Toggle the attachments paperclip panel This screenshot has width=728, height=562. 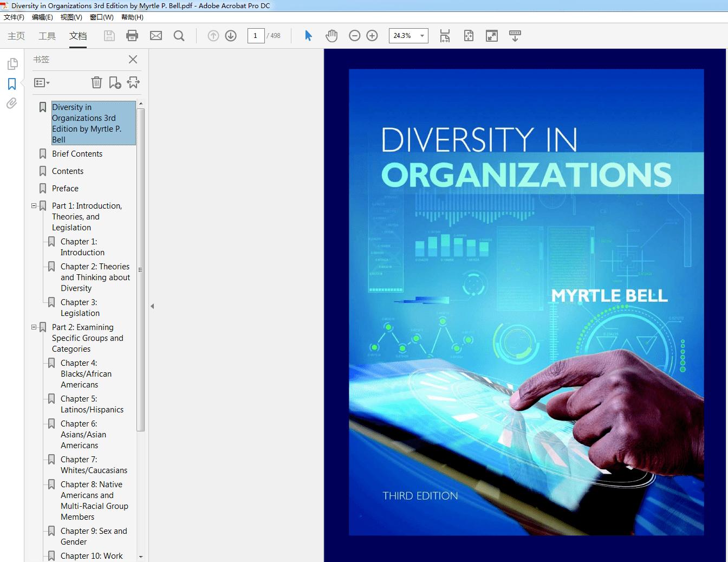tap(12, 104)
